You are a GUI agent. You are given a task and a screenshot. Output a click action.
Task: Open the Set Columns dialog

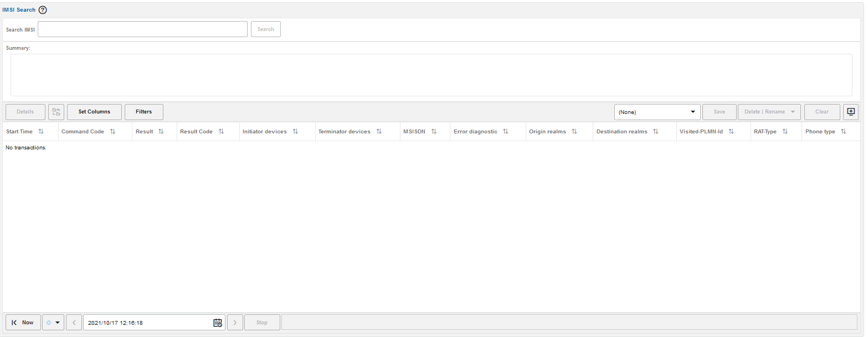tap(94, 112)
